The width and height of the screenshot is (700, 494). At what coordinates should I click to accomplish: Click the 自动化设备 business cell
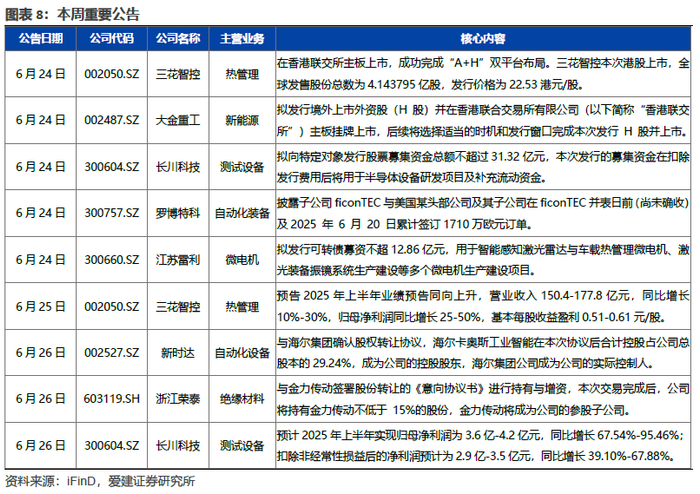(x=242, y=353)
